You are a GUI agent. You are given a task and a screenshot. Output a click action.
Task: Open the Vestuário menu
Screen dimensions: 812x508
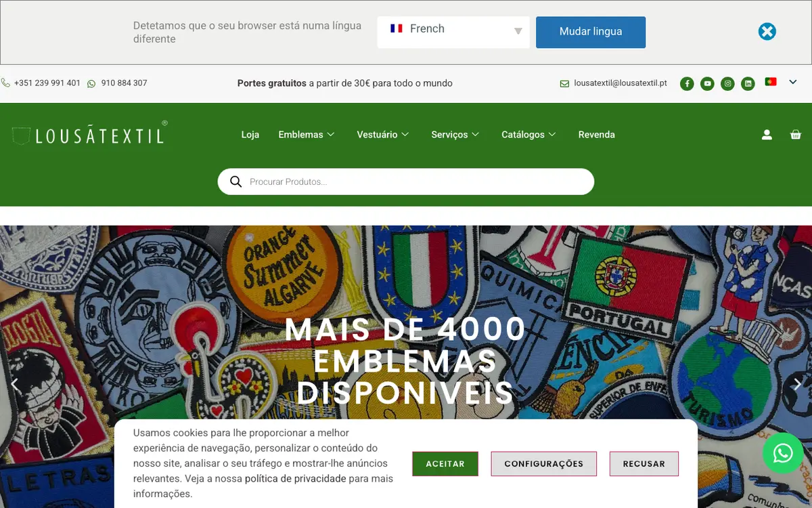coord(377,135)
